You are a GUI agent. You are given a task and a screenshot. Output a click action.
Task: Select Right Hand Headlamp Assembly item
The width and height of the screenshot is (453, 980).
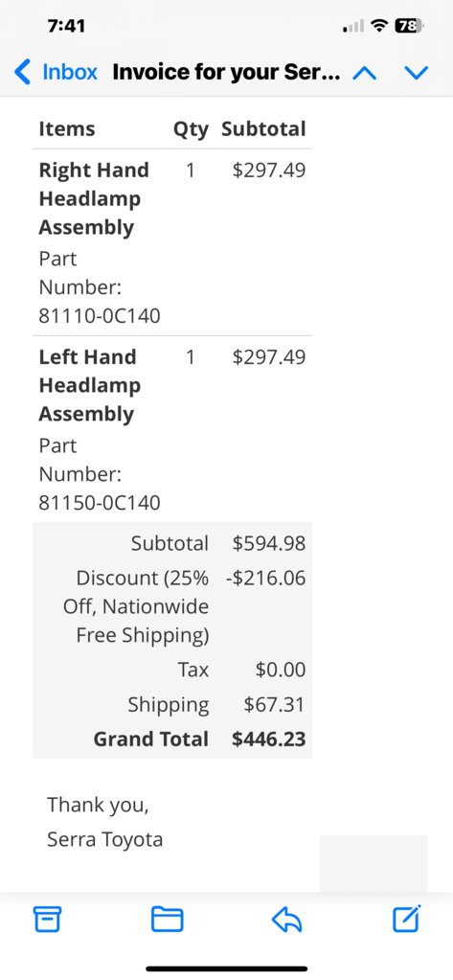click(x=94, y=198)
